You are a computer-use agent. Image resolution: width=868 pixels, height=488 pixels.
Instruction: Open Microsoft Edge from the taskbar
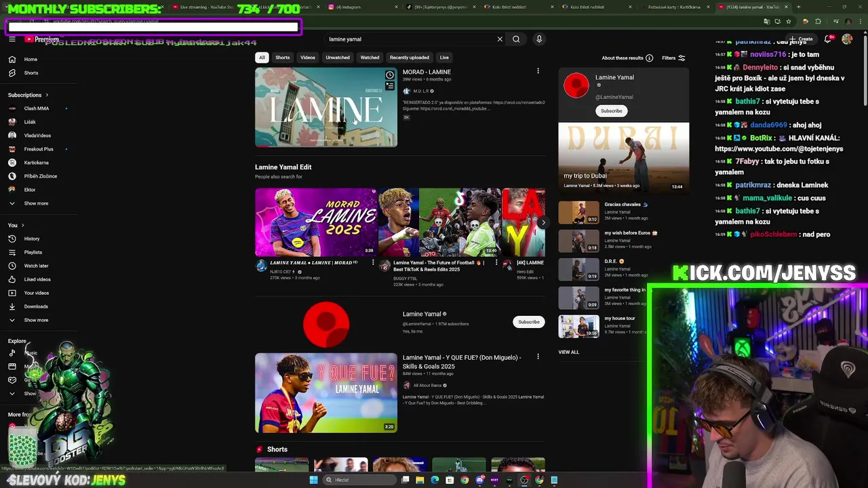[x=435, y=480]
